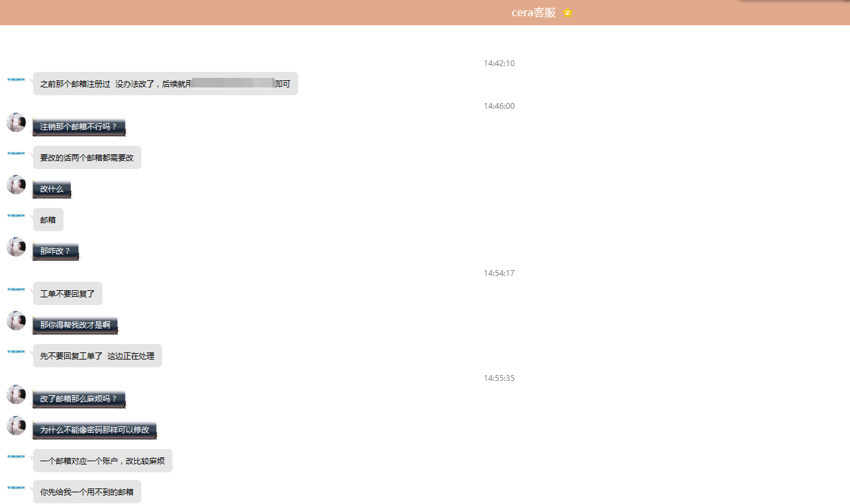Click the message 为什么不能像密码那样可以修改

(95, 430)
